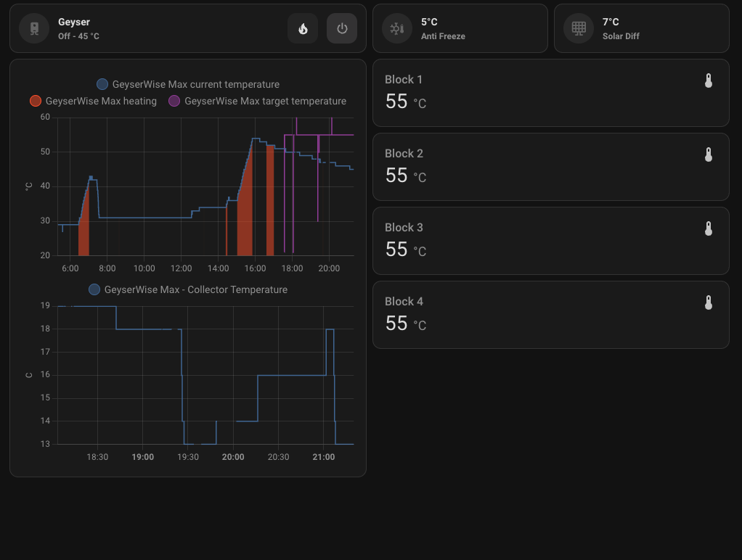Click the blue Collector Temperature color dot
The width and height of the screenshot is (742, 560).
pyautogui.click(x=94, y=289)
